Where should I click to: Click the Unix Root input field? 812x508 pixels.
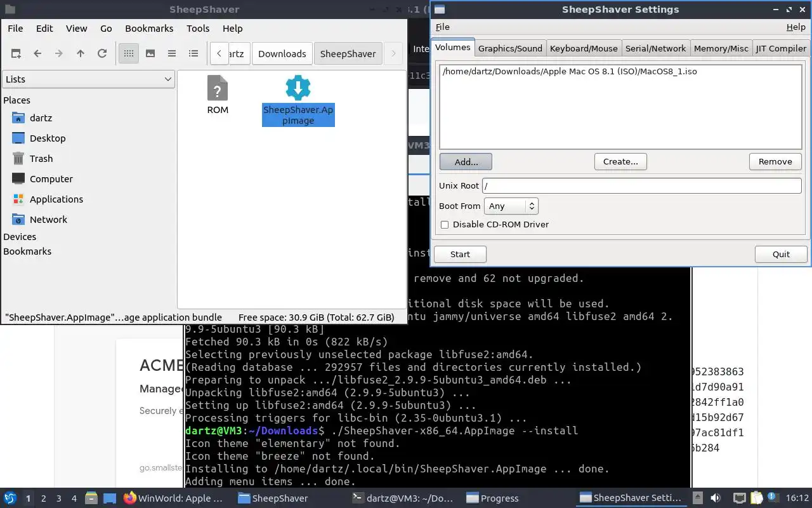(x=642, y=186)
